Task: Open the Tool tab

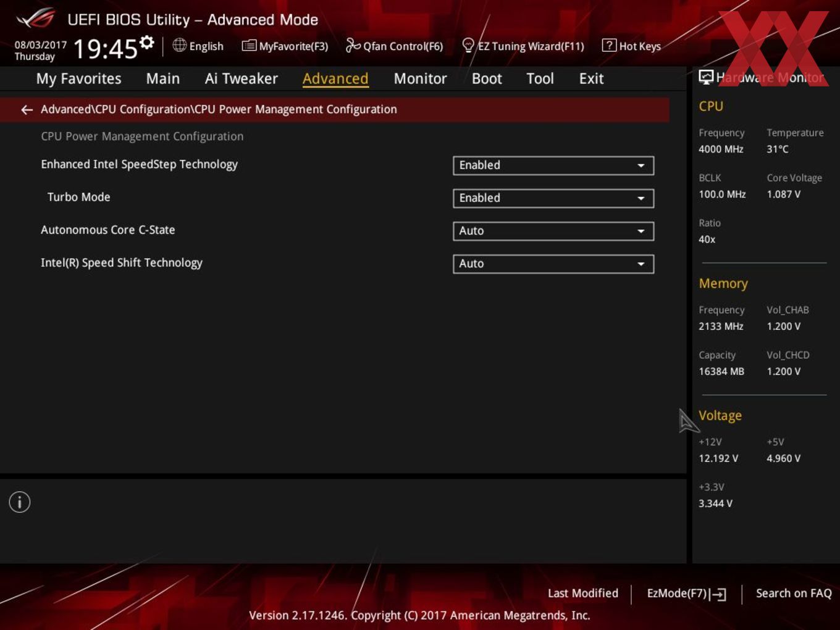Action: point(540,79)
